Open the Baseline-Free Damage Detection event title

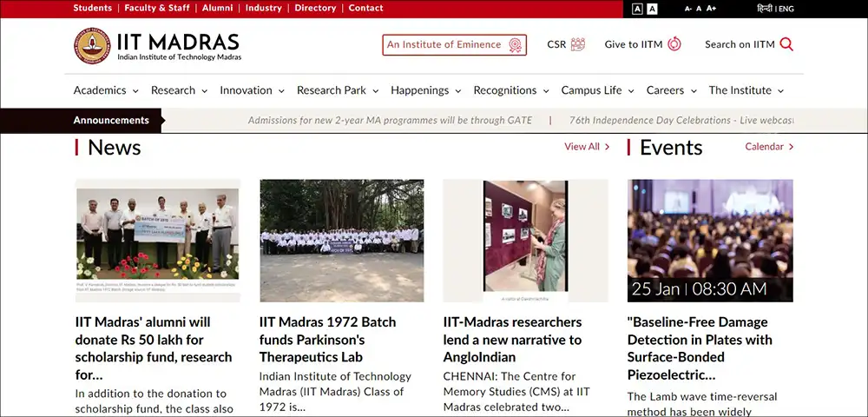699,348
